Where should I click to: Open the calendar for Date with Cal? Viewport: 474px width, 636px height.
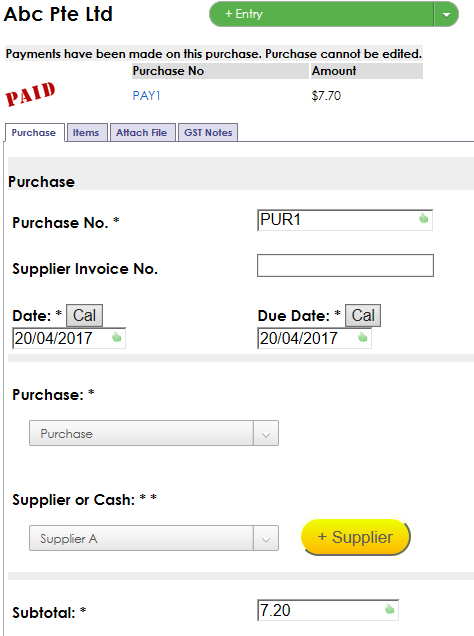click(84, 315)
